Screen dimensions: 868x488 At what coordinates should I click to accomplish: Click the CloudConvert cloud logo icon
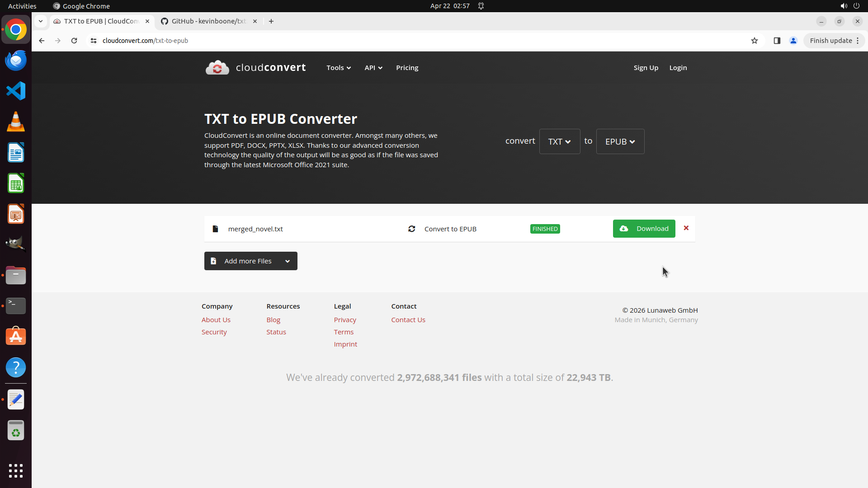217,68
